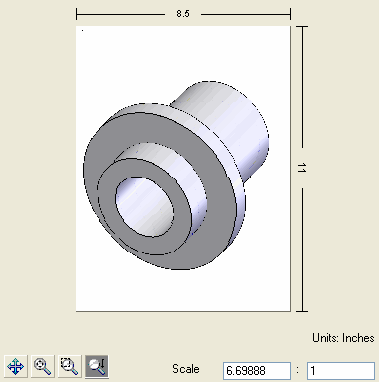Image resolution: width=379 pixels, height=382 pixels.
Task: Click the Scale label text
Action: [x=186, y=369]
